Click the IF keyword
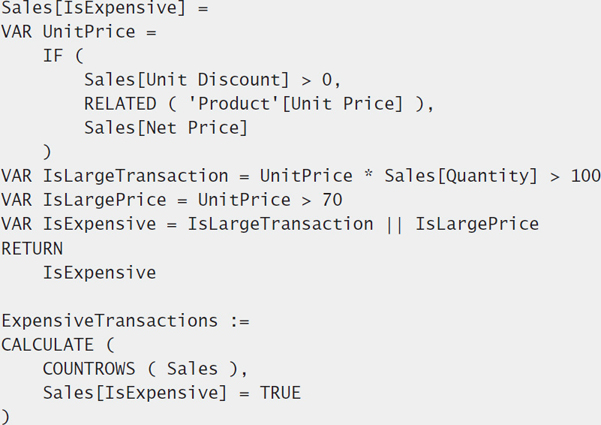601x425 pixels. point(53,56)
